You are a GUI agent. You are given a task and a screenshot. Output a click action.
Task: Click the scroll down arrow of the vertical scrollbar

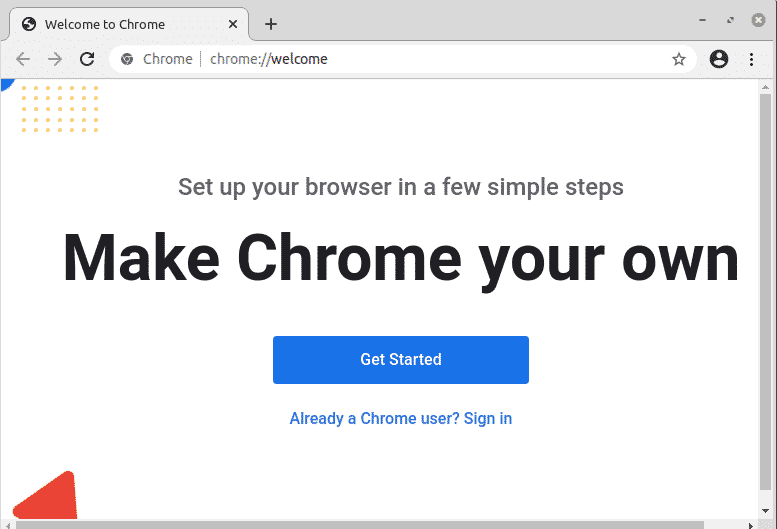(766, 512)
